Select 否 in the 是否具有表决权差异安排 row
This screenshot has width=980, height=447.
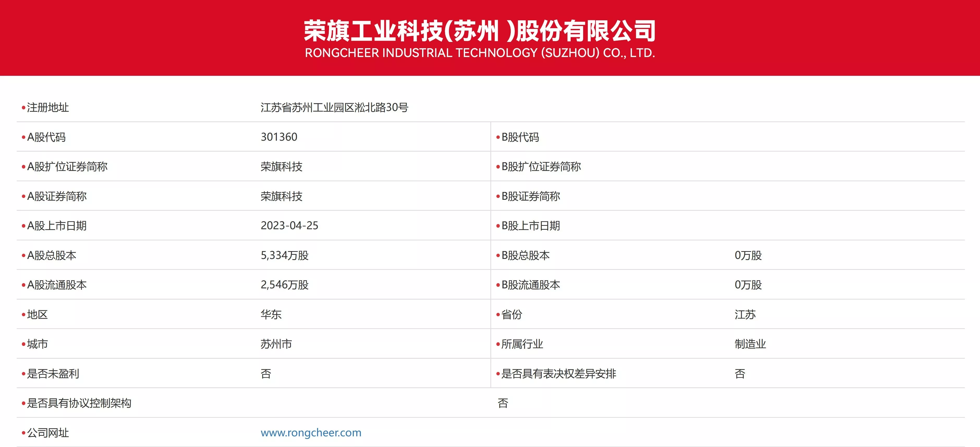(740, 374)
